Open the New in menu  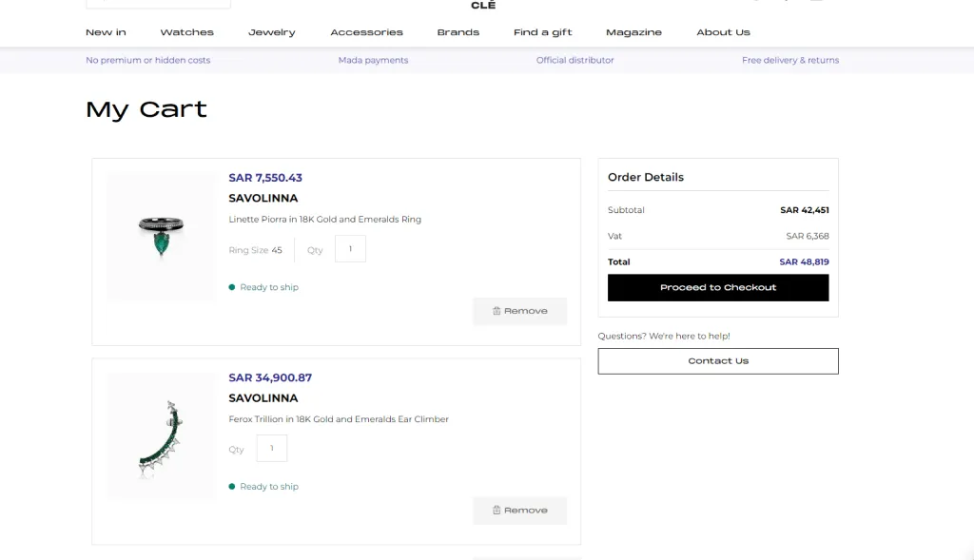pyautogui.click(x=106, y=32)
